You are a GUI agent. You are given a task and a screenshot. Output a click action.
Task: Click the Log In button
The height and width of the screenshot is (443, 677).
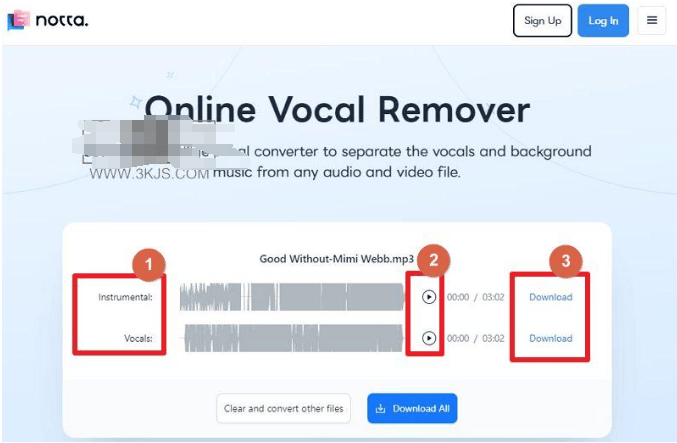[603, 21]
